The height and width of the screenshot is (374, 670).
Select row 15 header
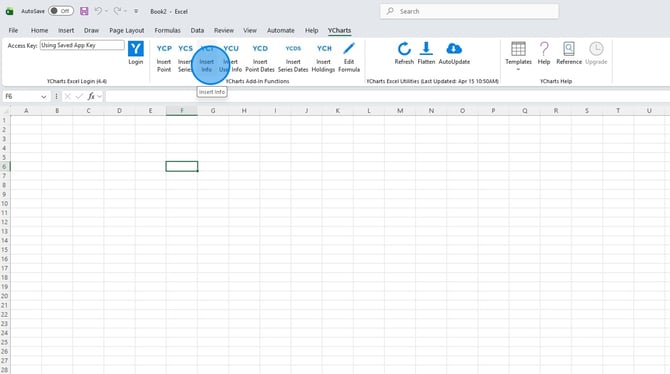[5, 250]
